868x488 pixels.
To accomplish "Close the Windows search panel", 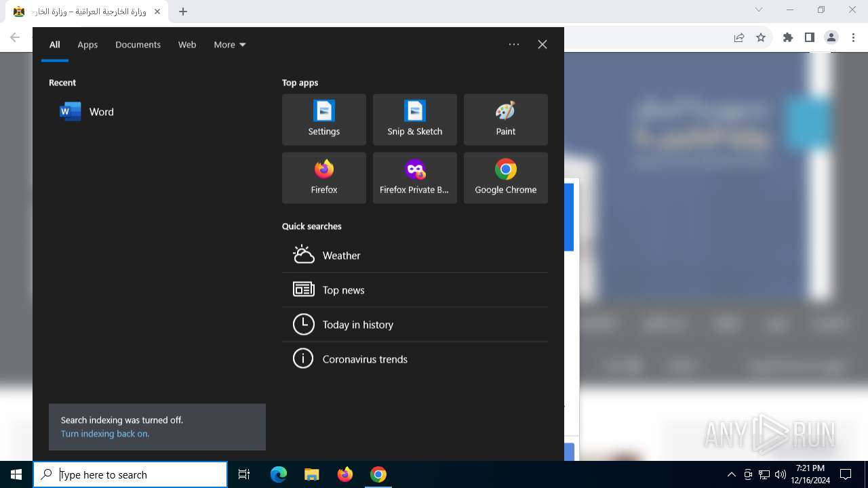I will pos(542,45).
